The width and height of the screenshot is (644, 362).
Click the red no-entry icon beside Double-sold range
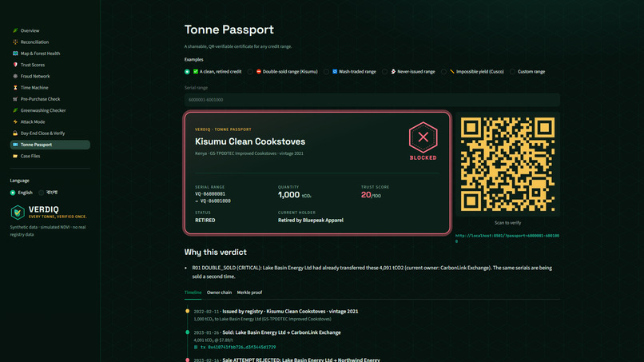pyautogui.click(x=259, y=71)
